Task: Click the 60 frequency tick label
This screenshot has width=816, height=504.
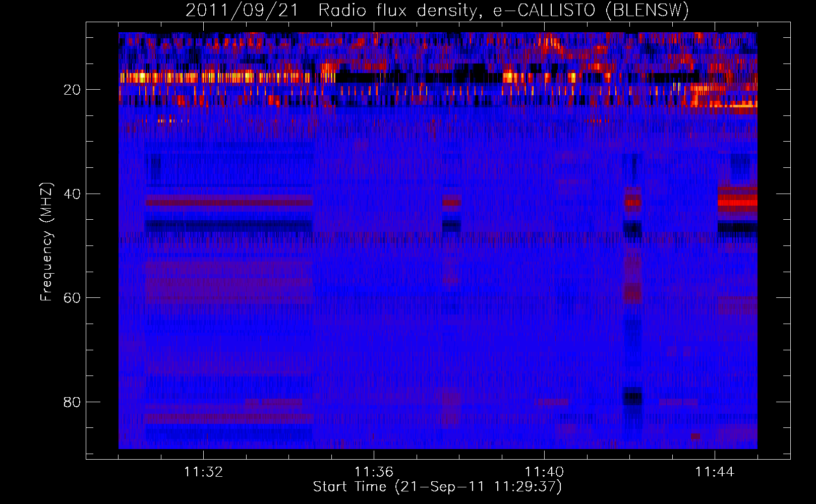Action: pyautogui.click(x=72, y=298)
